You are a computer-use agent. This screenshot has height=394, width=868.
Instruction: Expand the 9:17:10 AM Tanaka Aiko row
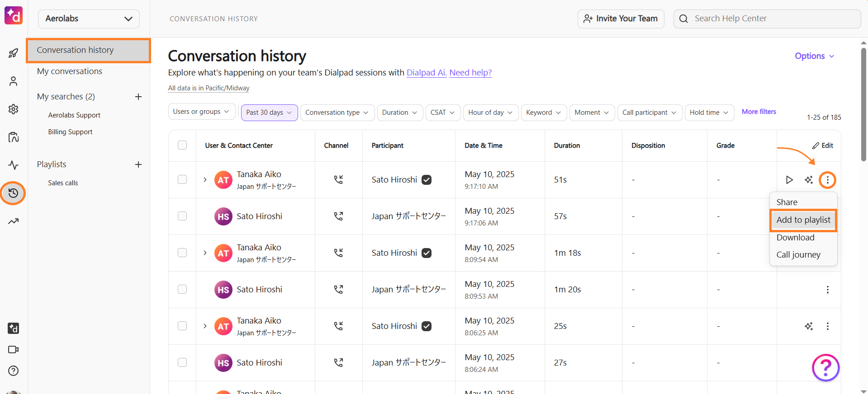[x=205, y=180]
